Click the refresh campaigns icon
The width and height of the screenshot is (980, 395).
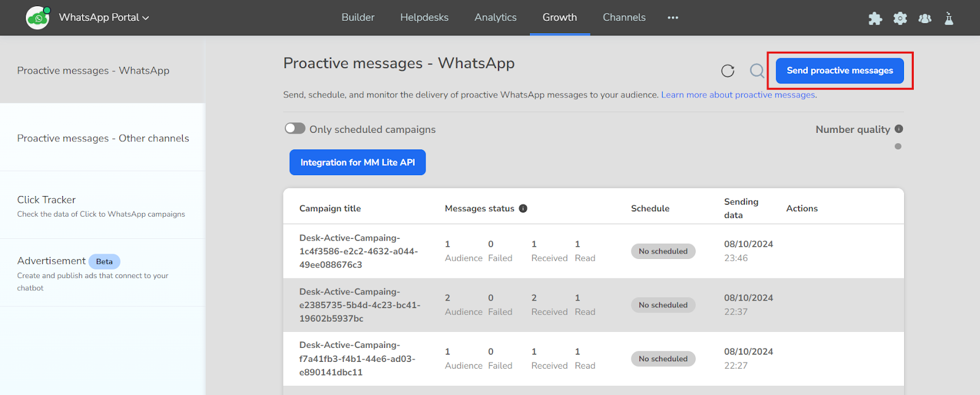(728, 71)
